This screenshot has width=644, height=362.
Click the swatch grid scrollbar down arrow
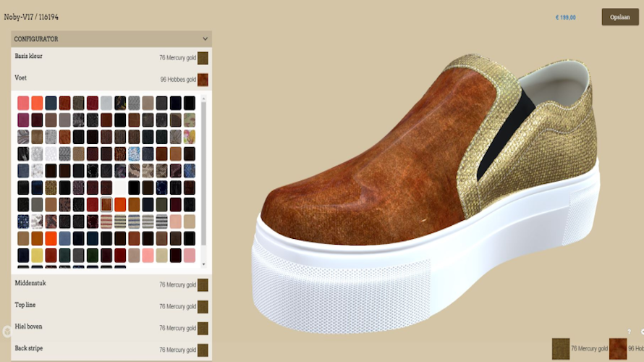click(204, 264)
